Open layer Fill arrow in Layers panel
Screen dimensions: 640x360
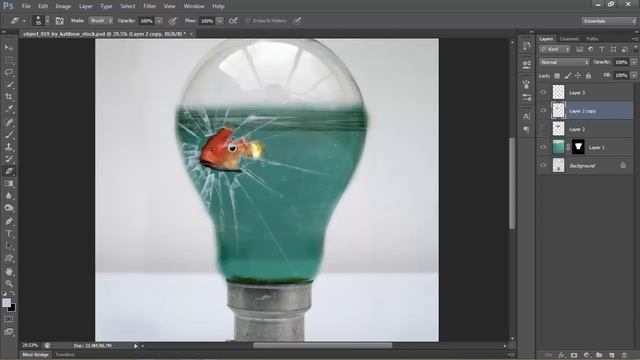point(634,76)
